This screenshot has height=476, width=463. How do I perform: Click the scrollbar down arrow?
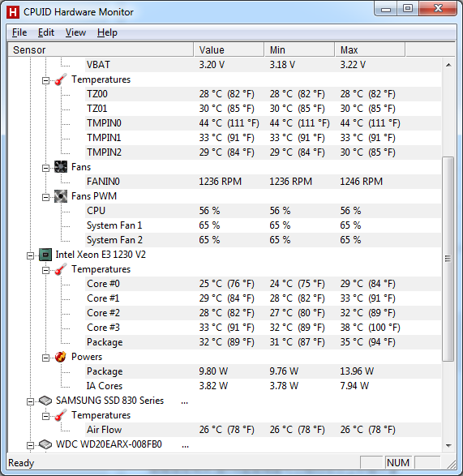(x=448, y=446)
